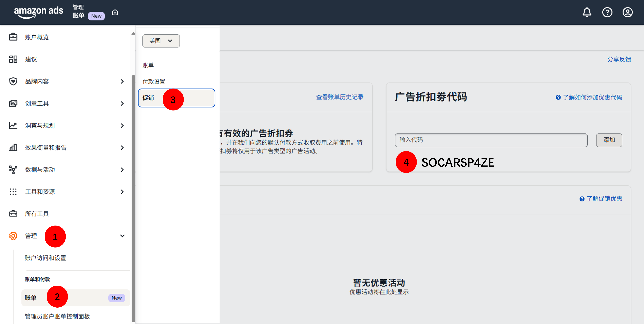Image resolution: width=644 pixels, height=324 pixels.
Task: Click the help icon beside 了解如何添加优惠代码
Action: 558,97
